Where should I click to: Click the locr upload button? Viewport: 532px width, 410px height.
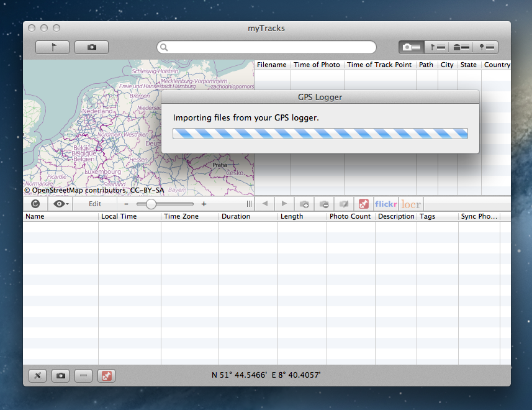pos(411,204)
